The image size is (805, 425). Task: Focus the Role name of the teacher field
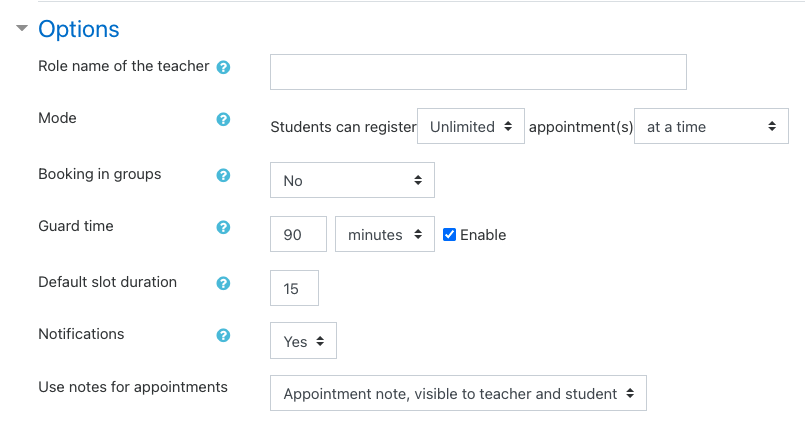[x=478, y=72]
